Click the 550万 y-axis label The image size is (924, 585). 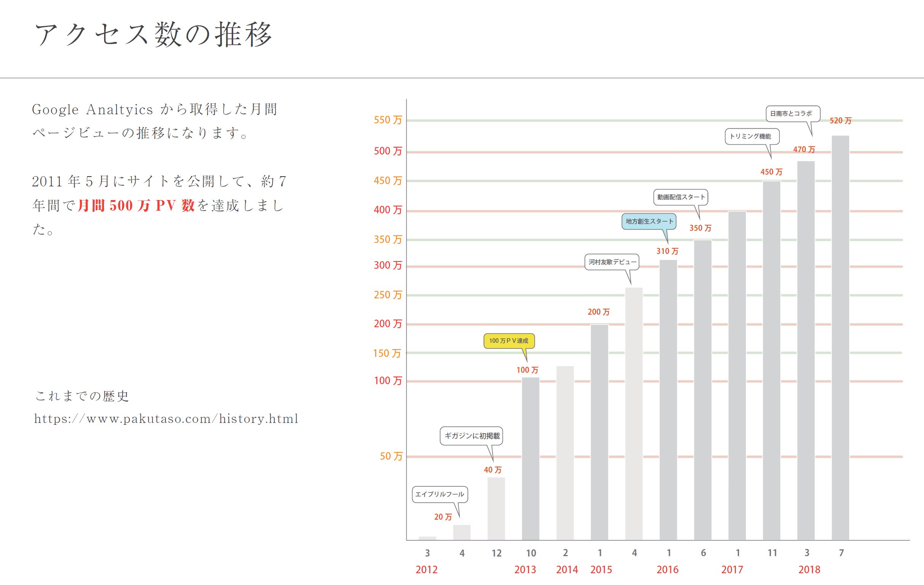coord(387,120)
